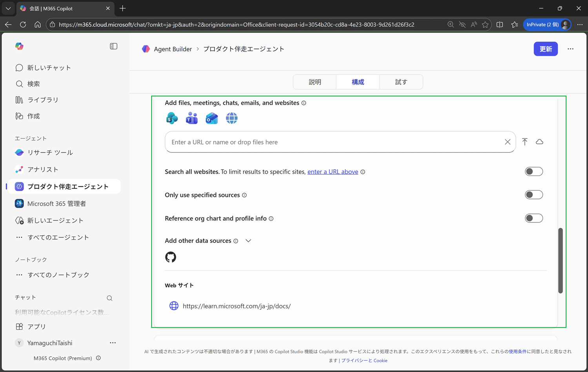This screenshot has width=588, height=372.
Task: Open browser split screen icon
Action: (x=500, y=24)
